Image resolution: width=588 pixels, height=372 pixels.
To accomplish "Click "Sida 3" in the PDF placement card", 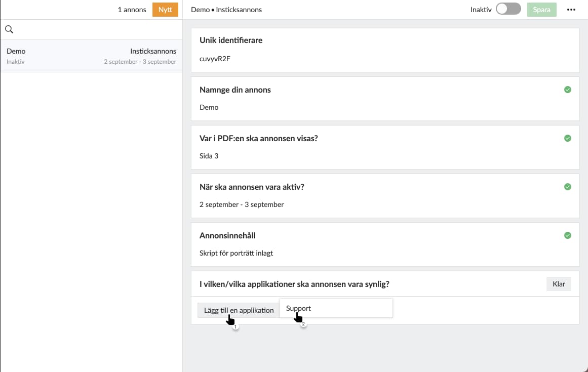I will (x=209, y=155).
